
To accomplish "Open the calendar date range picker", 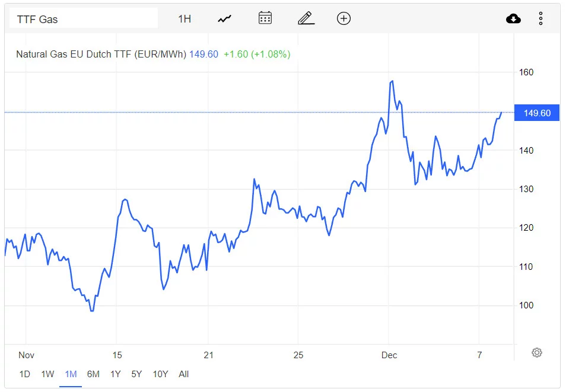I will [265, 18].
